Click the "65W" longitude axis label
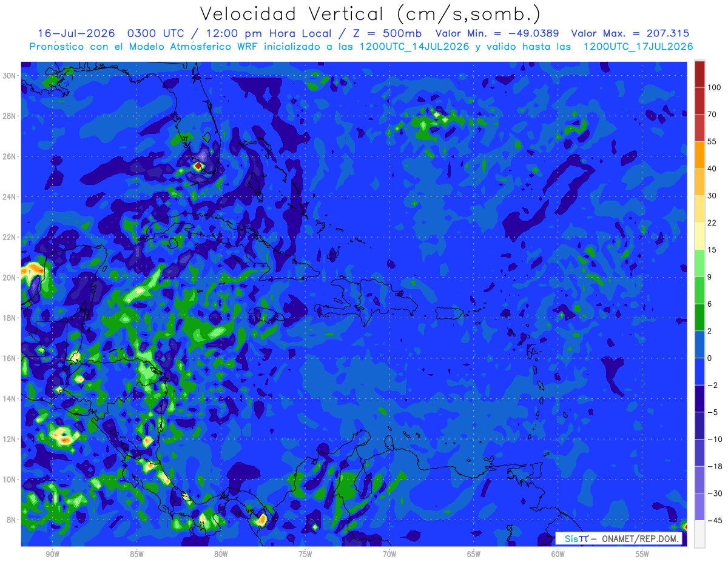This screenshot has width=728, height=562. coord(474,554)
